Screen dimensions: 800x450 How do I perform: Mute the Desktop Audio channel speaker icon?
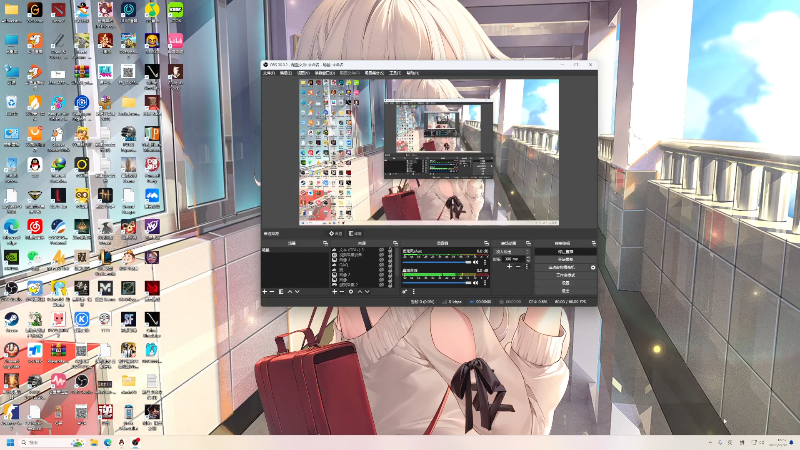tap(476, 283)
